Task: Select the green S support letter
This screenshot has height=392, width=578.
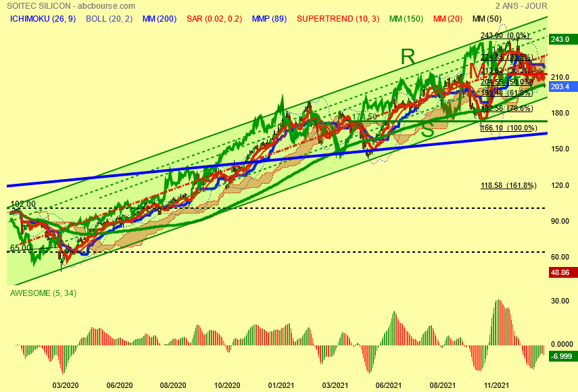Action: (x=428, y=130)
